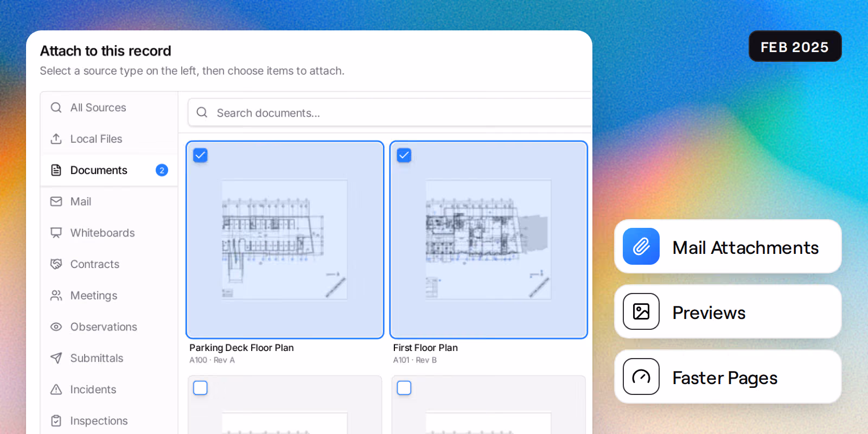This screenshot has width=868, height=434.
Task: Switch to the Incidents source
Action: click(x=109, y=390)
